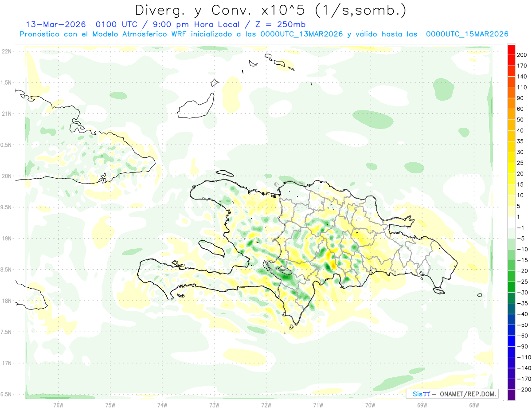Click the colorbar value '-110'
Image resolution: width=532 pixels, height=411 pixels.
point(523,357)
